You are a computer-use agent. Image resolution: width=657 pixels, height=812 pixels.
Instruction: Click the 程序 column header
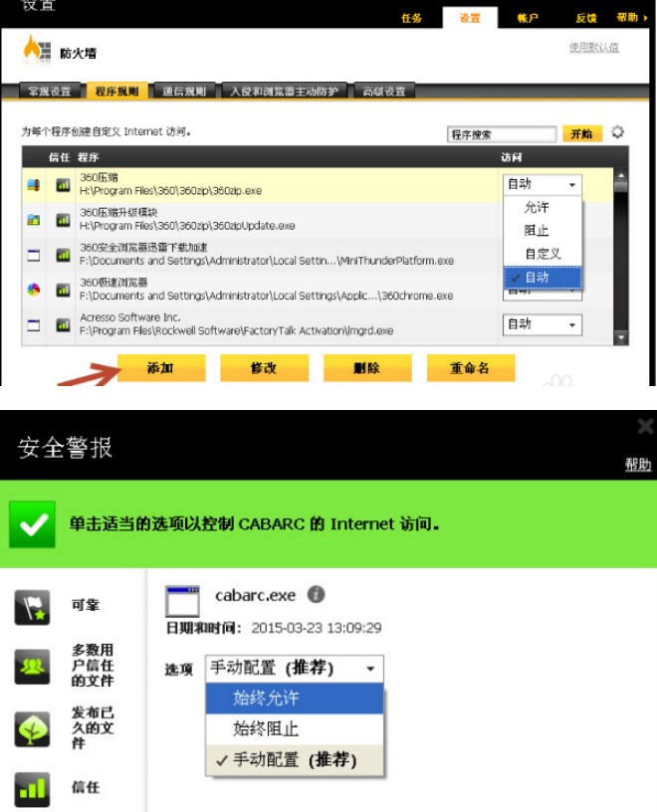coord(88,157)
